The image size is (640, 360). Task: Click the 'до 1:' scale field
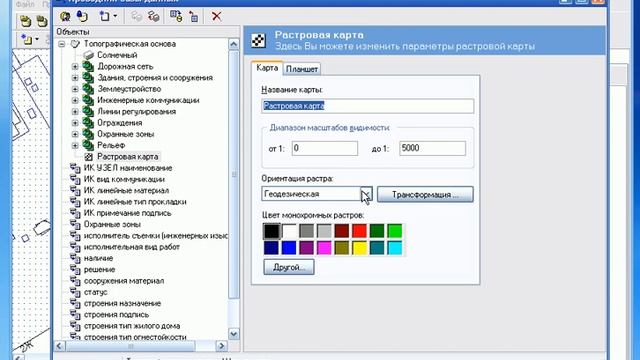(x=432, y=148)
